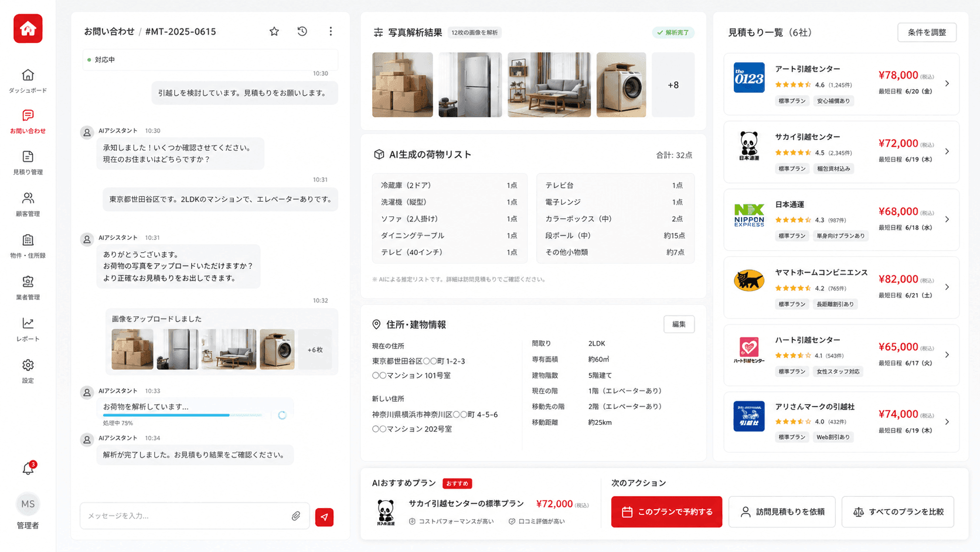The image size is (980, 552).
Task: Show +8 more analyzed photos
Action: (x=673, y=85)
